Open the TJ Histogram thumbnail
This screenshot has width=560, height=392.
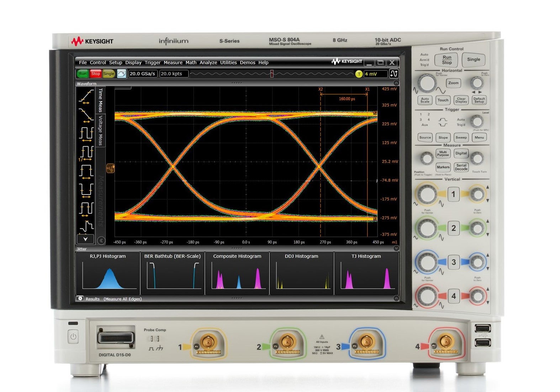[x=366, y=273]
